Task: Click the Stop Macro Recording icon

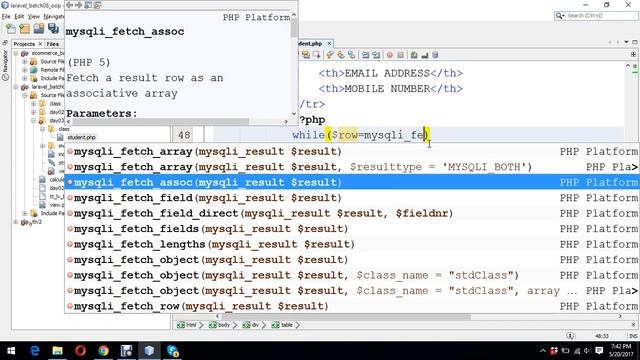Action: pyautogui.click(x=401, y=55)
